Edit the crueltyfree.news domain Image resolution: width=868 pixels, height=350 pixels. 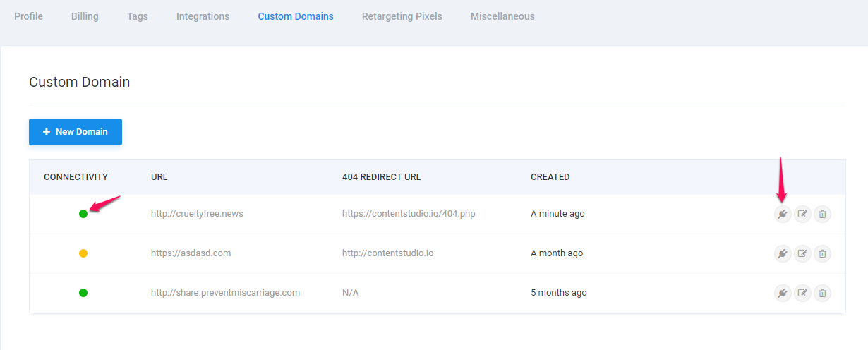point(802,214)
